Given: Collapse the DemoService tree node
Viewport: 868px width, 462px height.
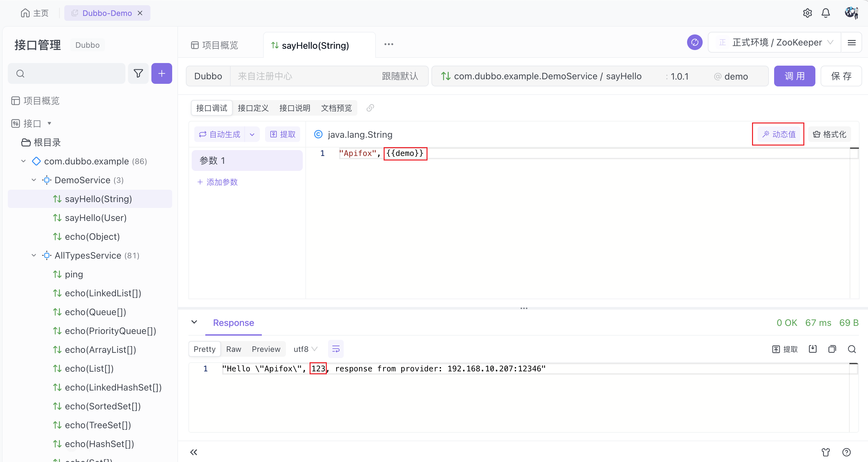Looking at the screenshot, I should 34,180.
